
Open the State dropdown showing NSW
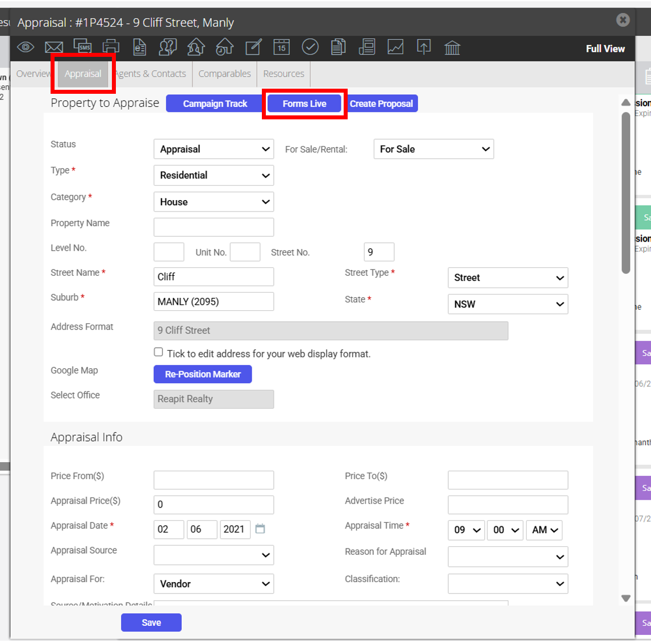pyautogui.click(x=508, y=304)
